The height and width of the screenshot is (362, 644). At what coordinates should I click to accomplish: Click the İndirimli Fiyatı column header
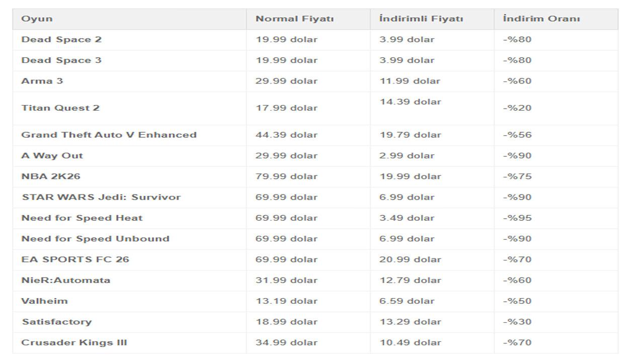pos(421,19)
